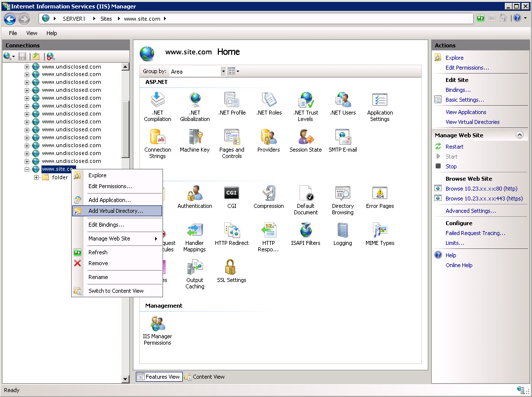Click the Basic Settings link
The width and height of the screenshot is (532, 397).
(464, 100)
